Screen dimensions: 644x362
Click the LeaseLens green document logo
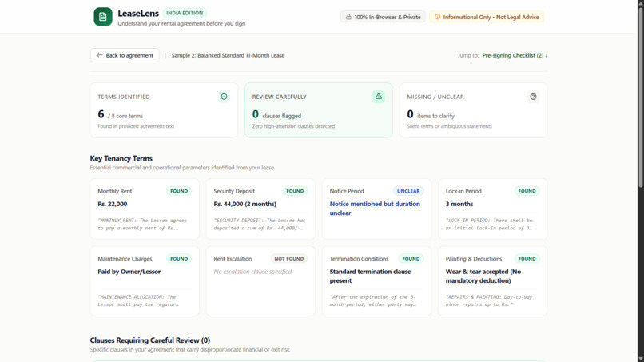coord(103,17)
